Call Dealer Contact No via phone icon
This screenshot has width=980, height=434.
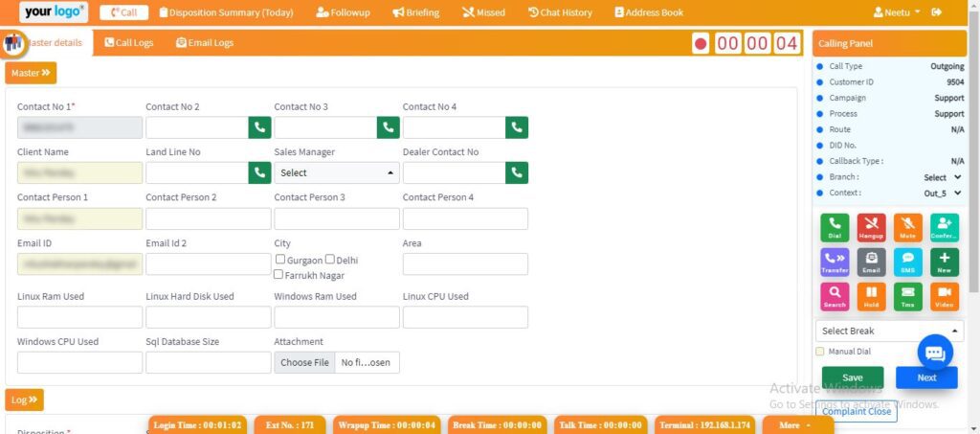(517, 172)
